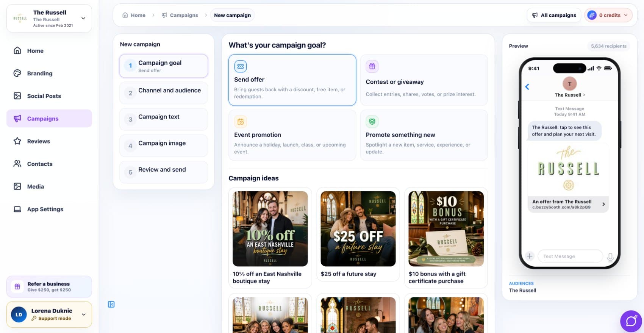Image resolution: width=644 pixels, height=333 pixels.
Task: Click the Contacts people icon
Action: tap(17, 164)
